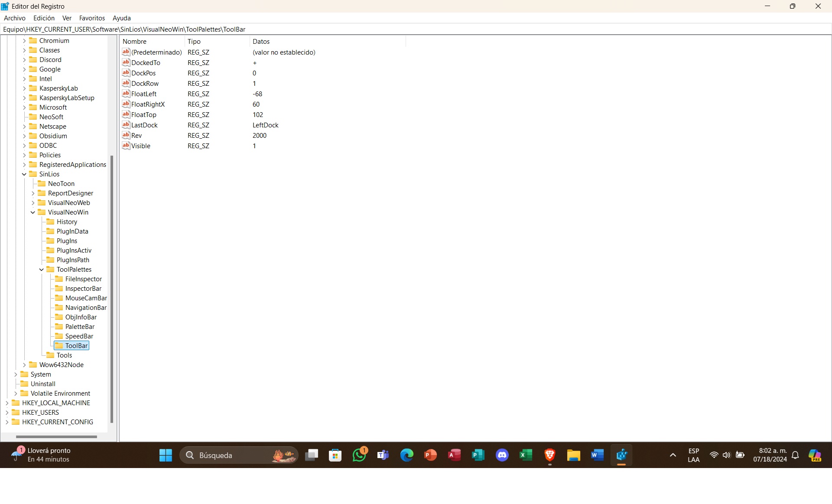Viewport: 832px width, 504px height.
Task: Select the PlugInsPath tree key
Action: (73, 260)
